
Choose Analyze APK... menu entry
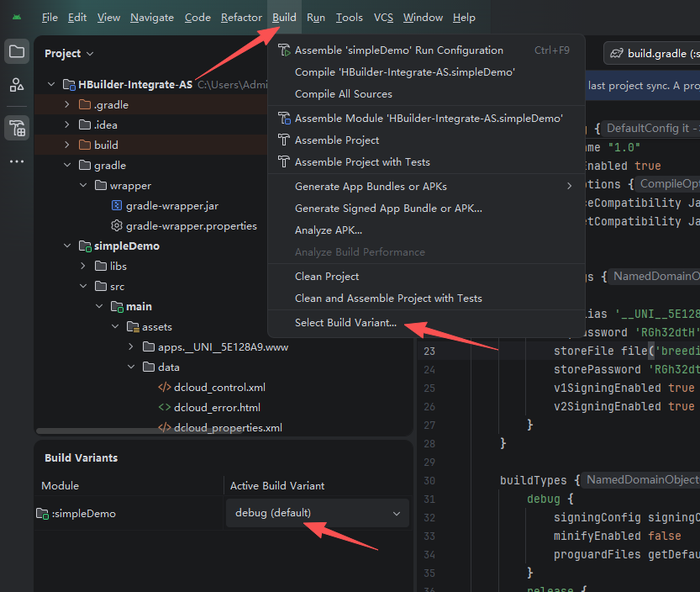click(x=426, y=230)
